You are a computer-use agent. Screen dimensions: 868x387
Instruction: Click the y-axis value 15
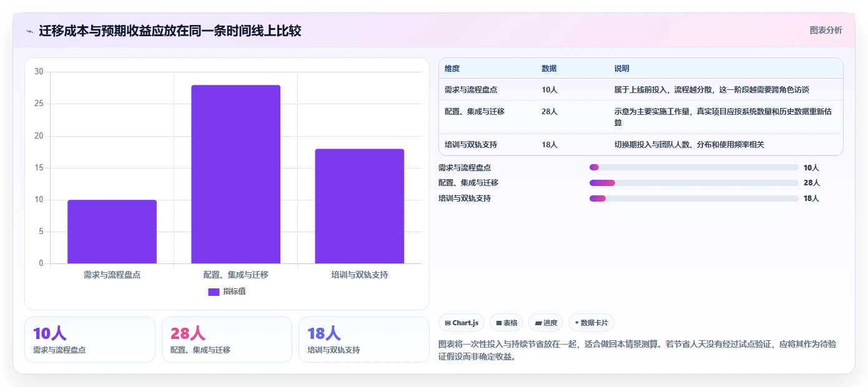[39, 168]
